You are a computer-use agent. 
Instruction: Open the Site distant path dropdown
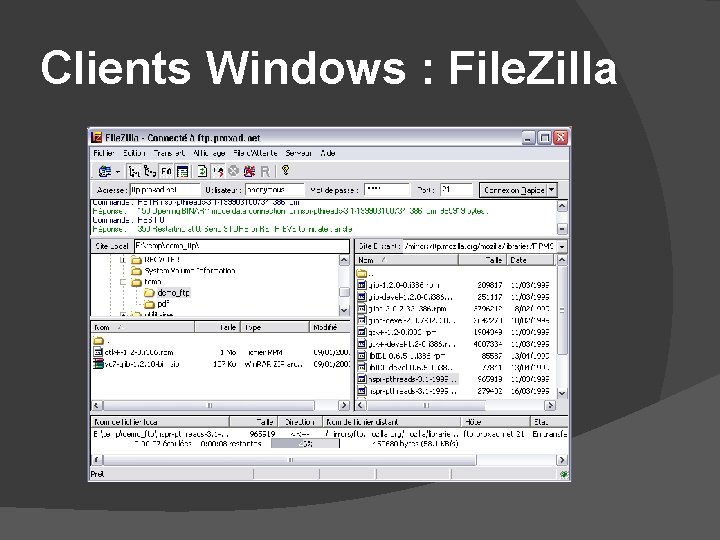(x=562, y=246)
